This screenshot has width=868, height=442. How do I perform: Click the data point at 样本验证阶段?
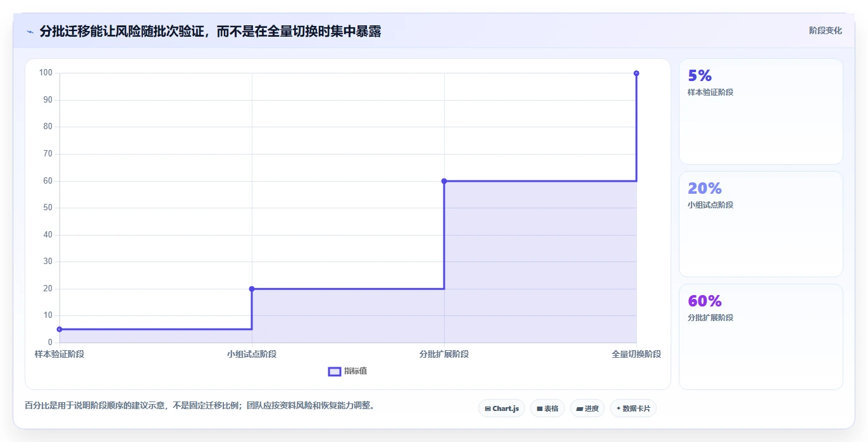click(59, 329)
